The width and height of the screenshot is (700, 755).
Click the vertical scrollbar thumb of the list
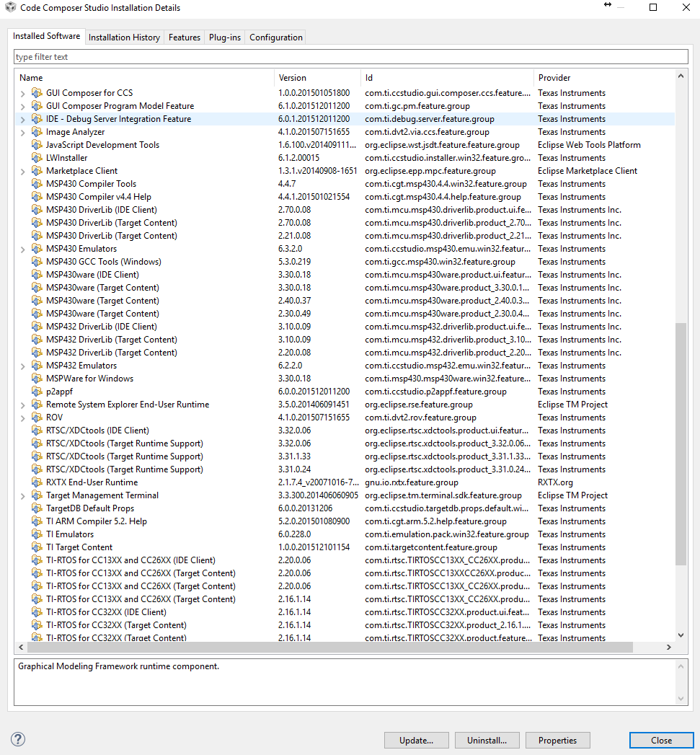click(x=681, y=443)
